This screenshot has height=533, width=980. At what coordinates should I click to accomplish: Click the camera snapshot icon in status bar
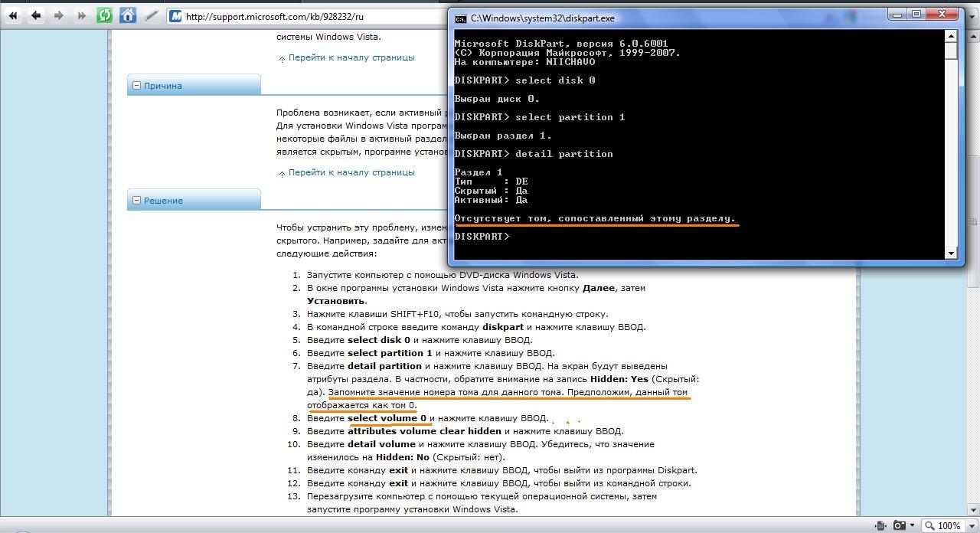pyautogui.click(x=900, y=526)
